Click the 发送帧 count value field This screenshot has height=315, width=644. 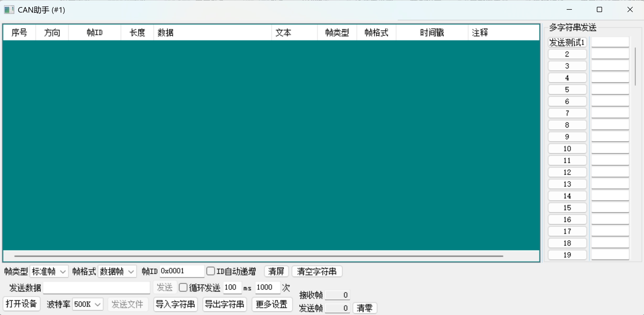338,308
